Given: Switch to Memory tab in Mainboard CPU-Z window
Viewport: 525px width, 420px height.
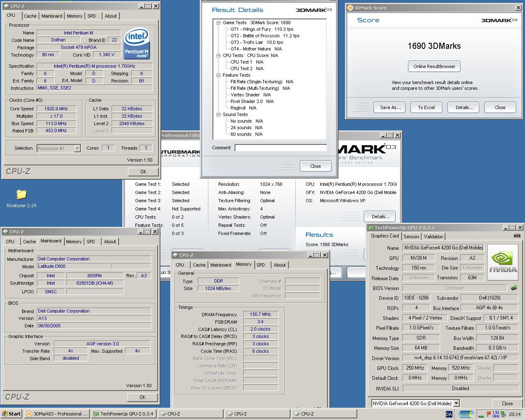Looking at the screenshot, I should click(x=74, y=242).
